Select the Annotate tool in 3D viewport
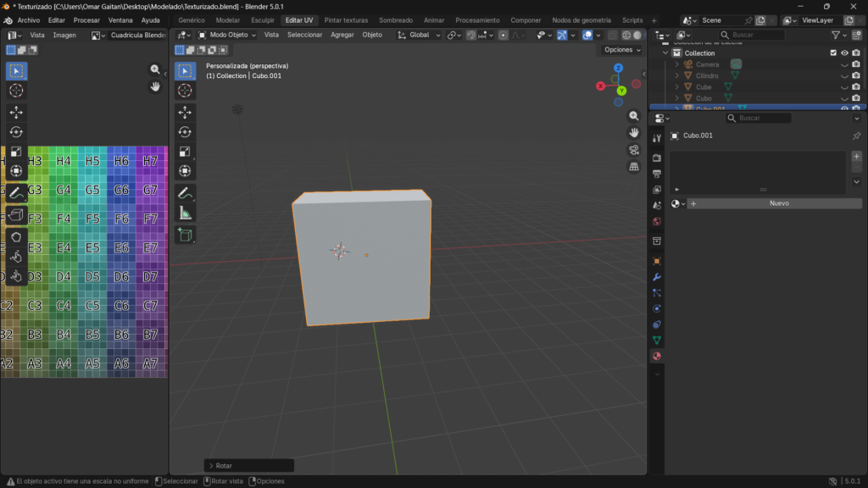The height and width of the screenshot is (488, 868). pyautogui.click(x=185, y=193)
